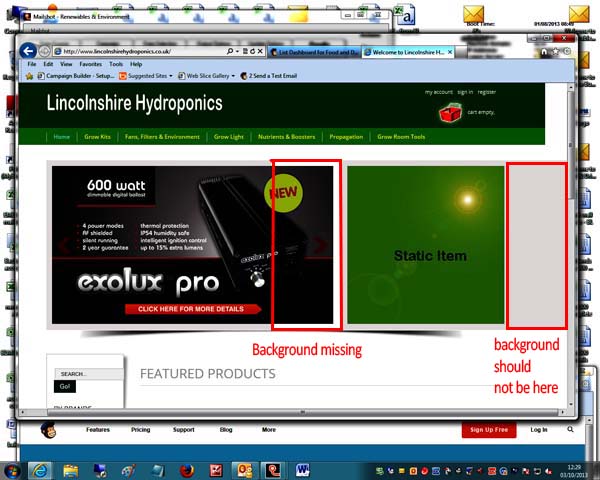Switch to List Dashboard for Food tab
This screenshot has width=600, height=480.
pyautogui.click(x=315, y=52)
